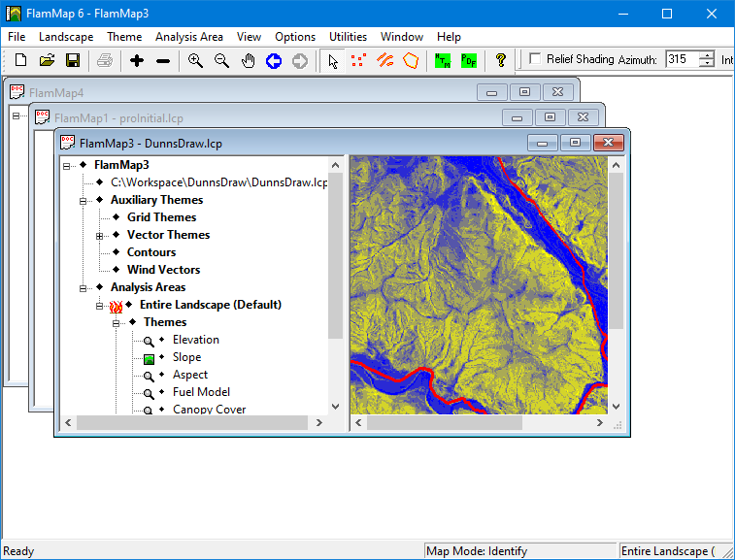Open the Options menu
This screenshot has height=560, width=735.
coord(295,37)
